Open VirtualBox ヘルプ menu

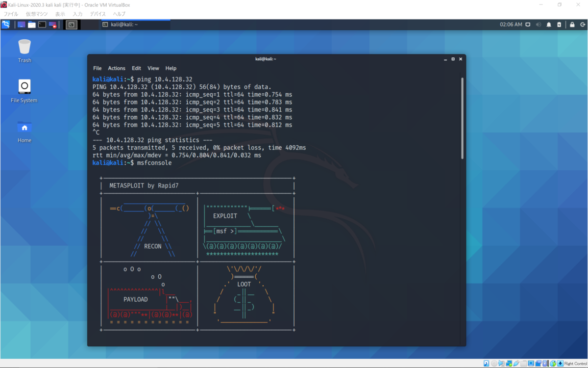(119, 14)
